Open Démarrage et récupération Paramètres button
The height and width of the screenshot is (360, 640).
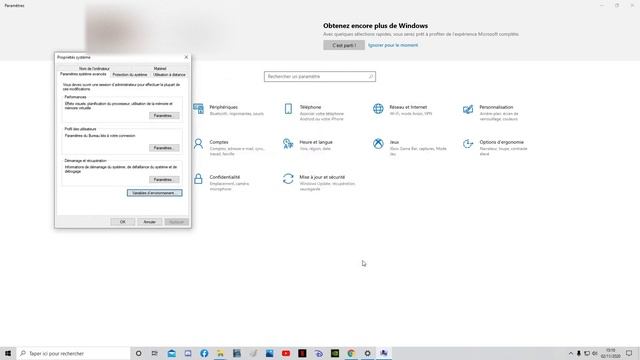tap(163, 180)
